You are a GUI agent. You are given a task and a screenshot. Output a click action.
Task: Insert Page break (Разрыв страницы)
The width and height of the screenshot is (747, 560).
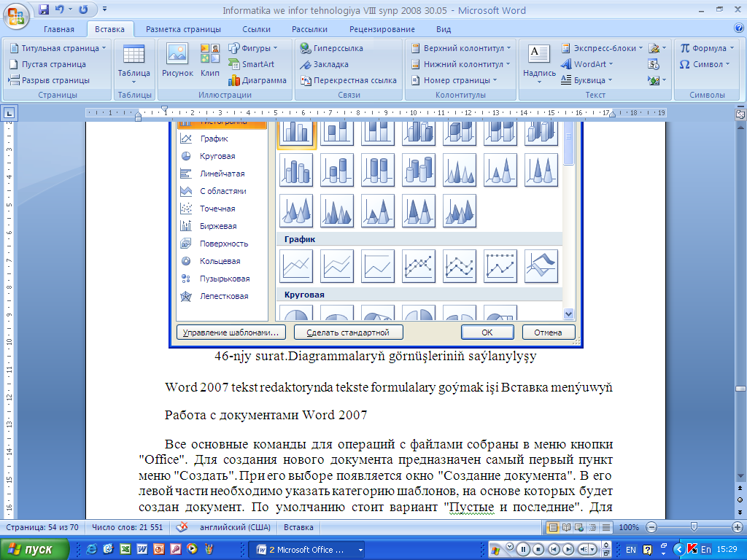point(49,80)
